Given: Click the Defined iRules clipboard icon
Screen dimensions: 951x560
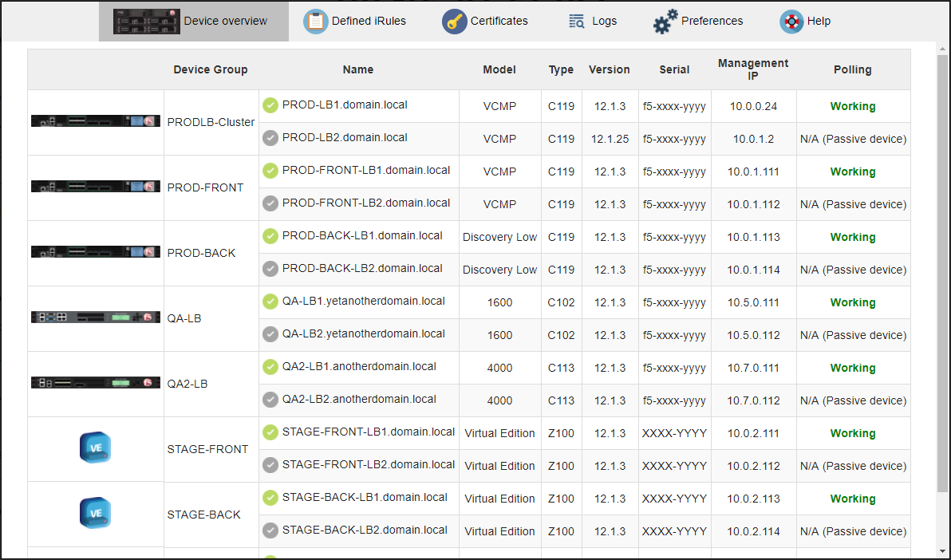Looking at the screenshot, I should [x=315, y=22].
